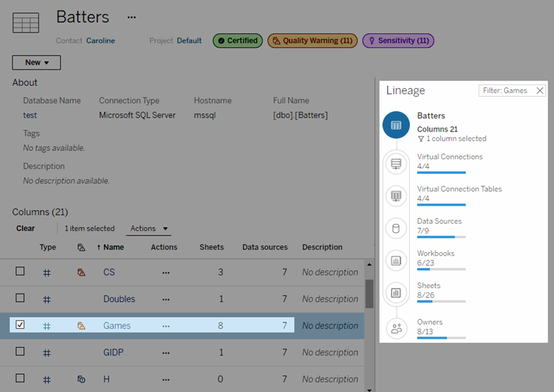
Task: Click the quality warning icon on Games row
Action: click(x=81, y=326)
